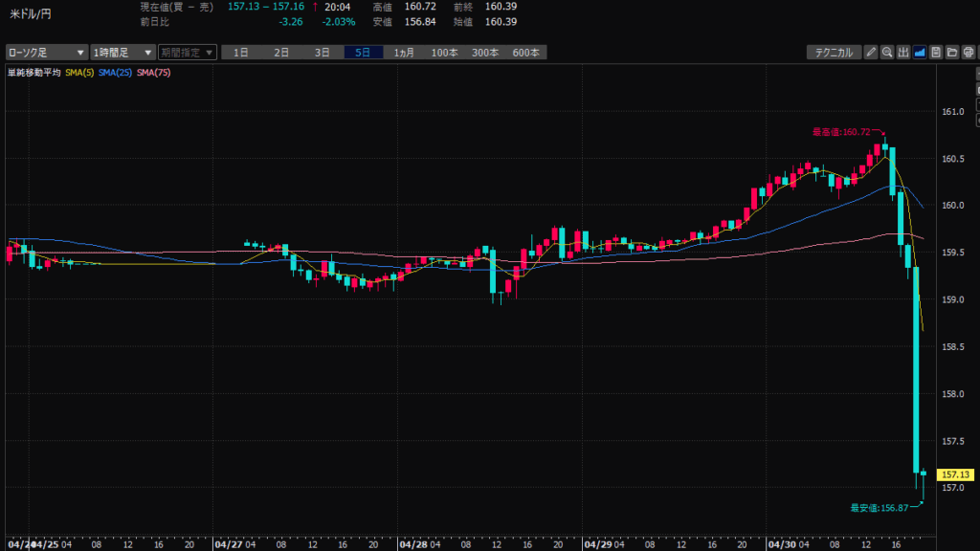Click the 20:04 timestamp
The width and height of the screenshot is (980, 551).
tap(338, 7)
